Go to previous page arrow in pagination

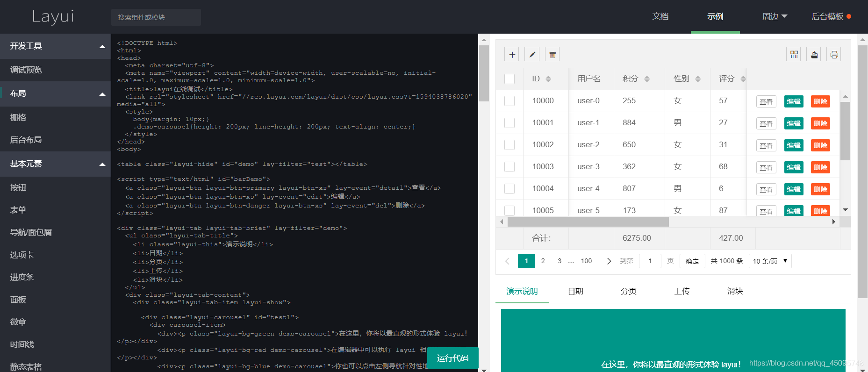click(507, 261)
